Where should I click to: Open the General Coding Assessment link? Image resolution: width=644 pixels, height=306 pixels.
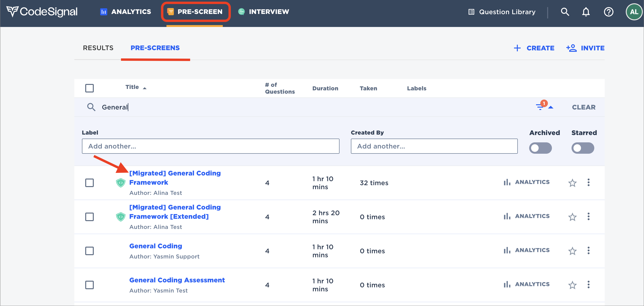177,280
